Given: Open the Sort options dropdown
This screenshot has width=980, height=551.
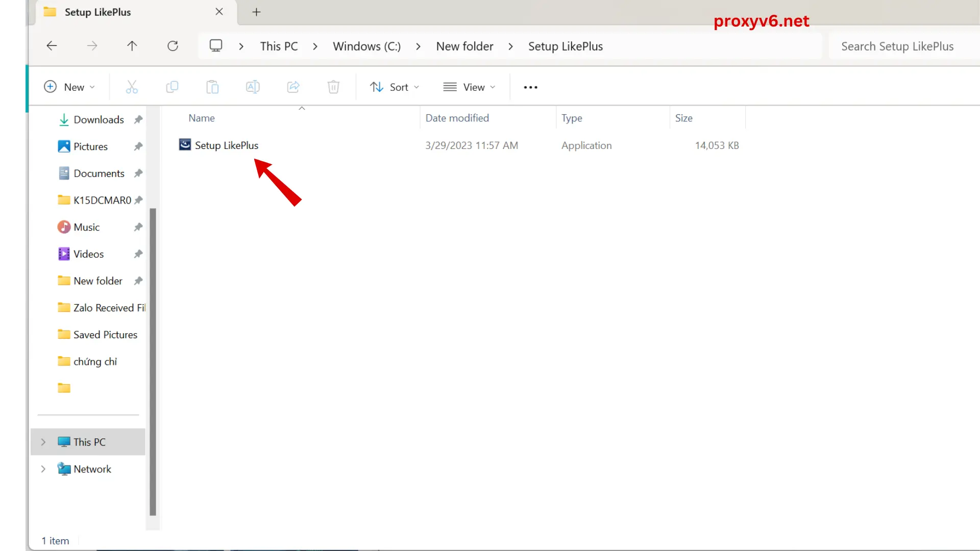Looking at the screenshot, I should pos(395,87).
